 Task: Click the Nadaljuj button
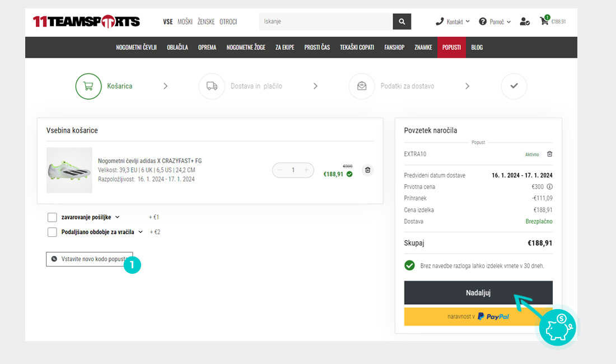coord(478,292)
